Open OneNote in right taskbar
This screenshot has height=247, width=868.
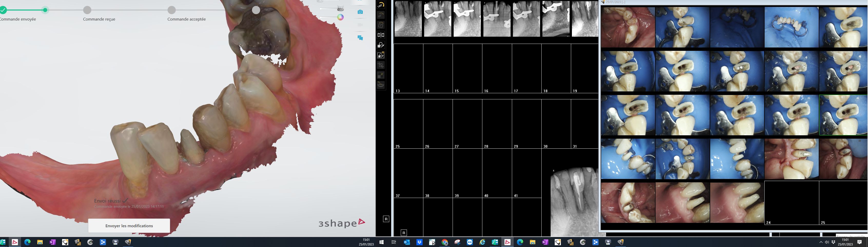click(x=545, y=242)
